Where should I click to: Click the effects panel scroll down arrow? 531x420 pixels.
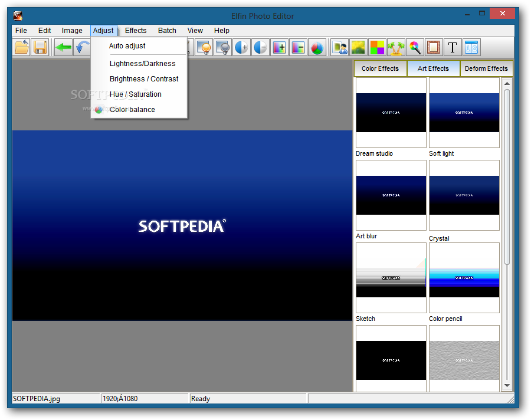[x=507, y=385]
